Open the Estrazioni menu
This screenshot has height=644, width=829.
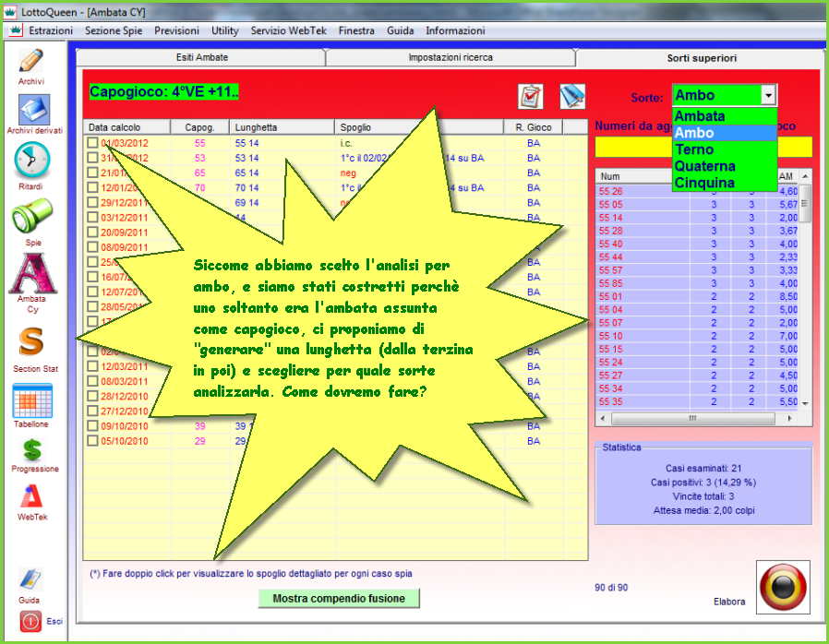[51, 30]
